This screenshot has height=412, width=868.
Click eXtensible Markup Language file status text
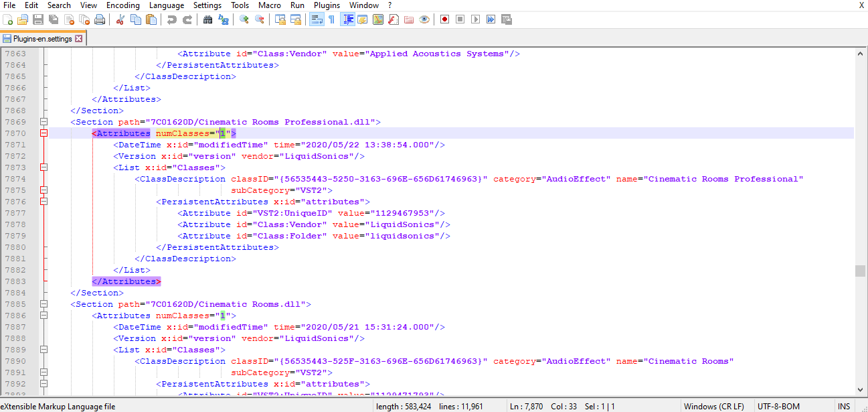tap(58, 407)
